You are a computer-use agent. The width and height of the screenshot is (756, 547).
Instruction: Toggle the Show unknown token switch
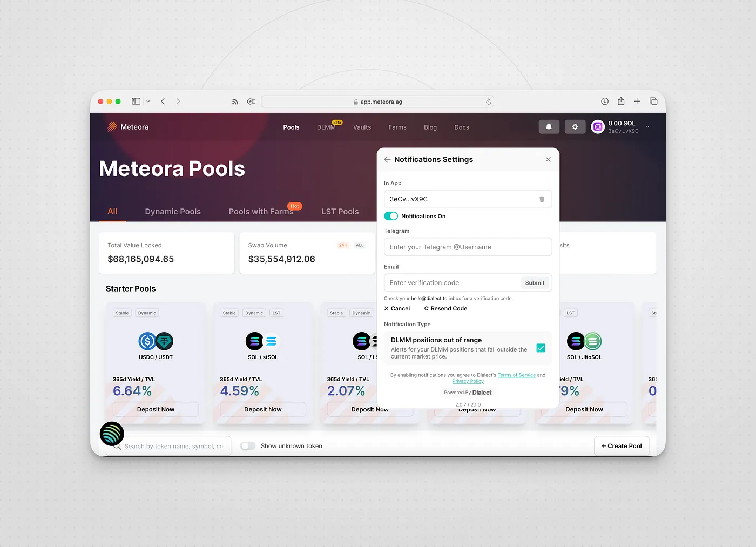click(x=248, y=446)
